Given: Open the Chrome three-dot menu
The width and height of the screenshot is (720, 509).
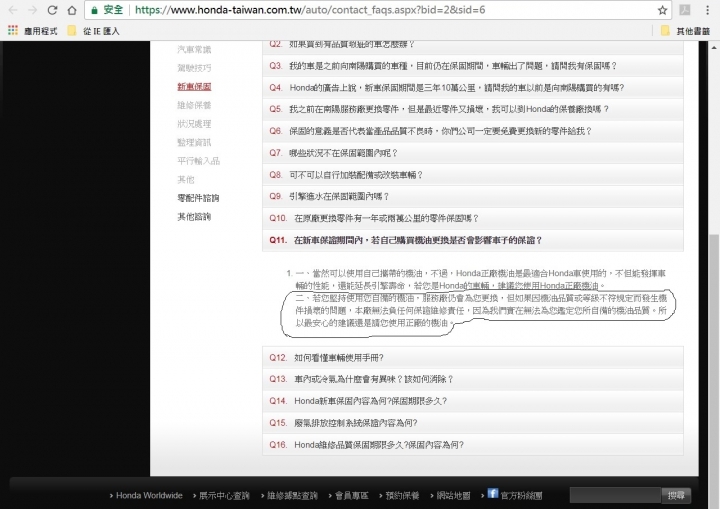Looking at the screenshot, I should [x=707, y=10].
